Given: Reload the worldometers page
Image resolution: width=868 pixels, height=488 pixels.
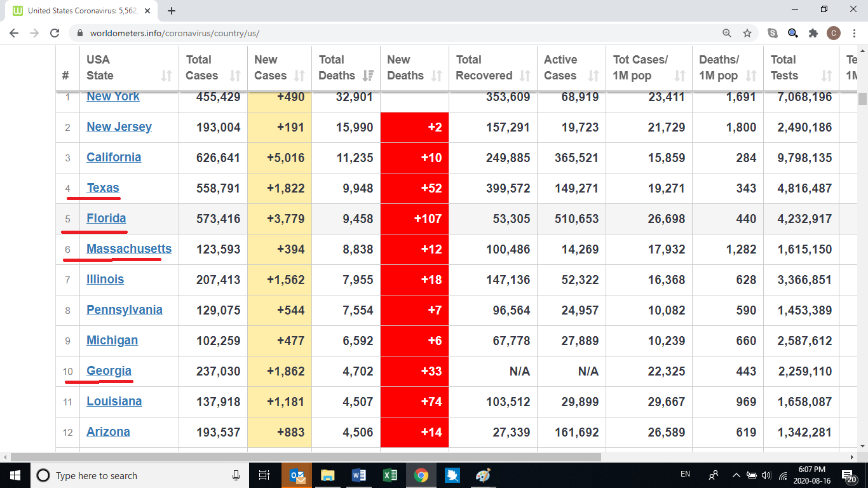Looking at the screenshot, I should coord(55,33).
